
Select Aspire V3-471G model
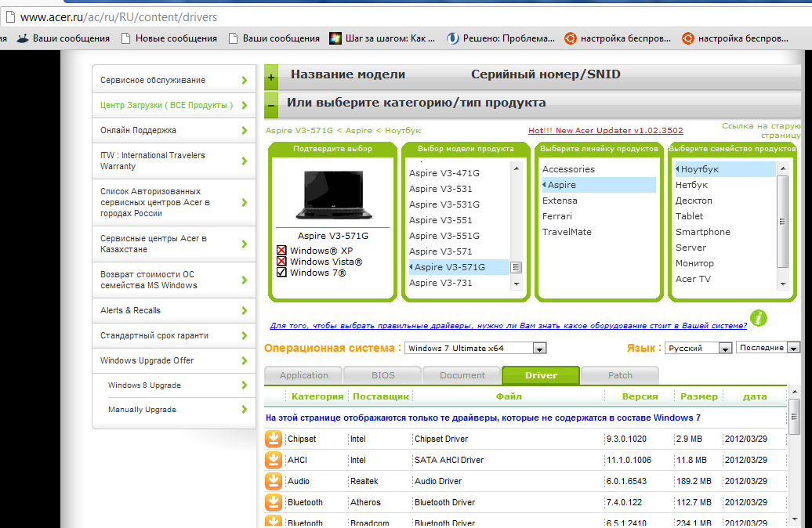click(444, 173)
